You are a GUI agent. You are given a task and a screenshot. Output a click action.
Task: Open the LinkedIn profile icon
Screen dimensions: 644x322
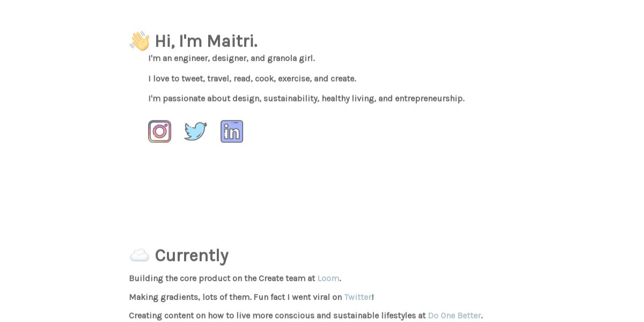[232, 131]
